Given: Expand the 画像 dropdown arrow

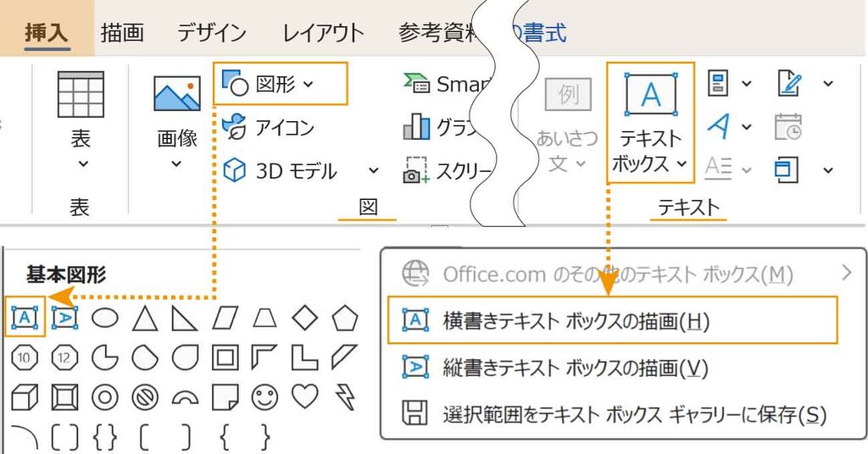Looking at the screenshot, I should click(x=176, y=163).
